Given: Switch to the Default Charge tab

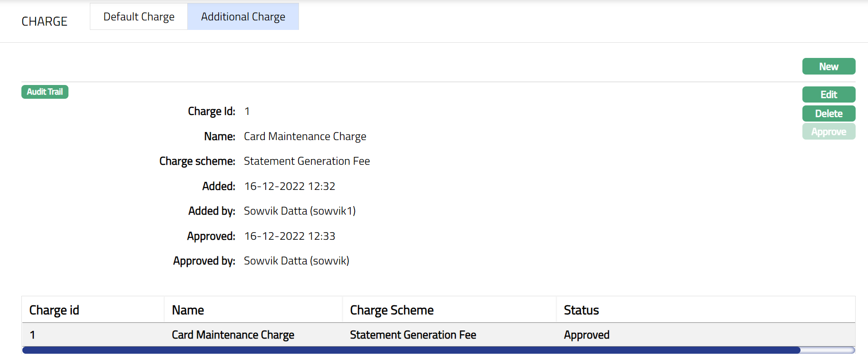Looking at the screenshot, I should [x=139, y=17].
